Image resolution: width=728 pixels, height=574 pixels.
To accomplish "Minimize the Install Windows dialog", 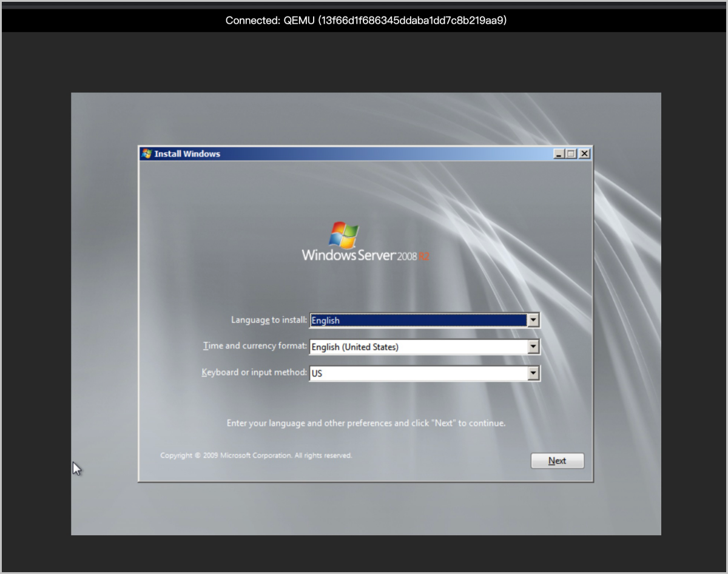I will [x=559, y=154].
